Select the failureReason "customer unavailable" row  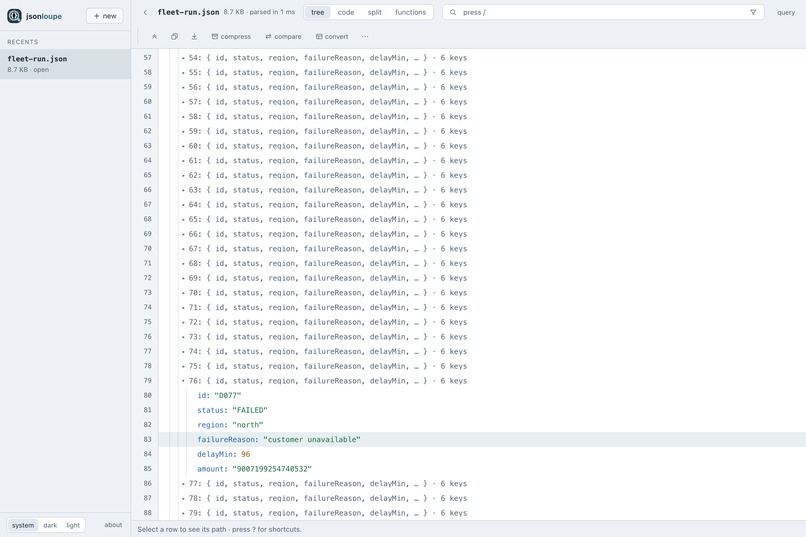pos(482,439)
